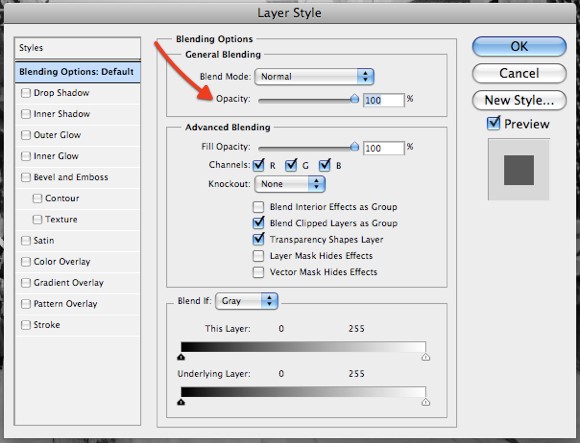Open the Blend Mode dropdown

coord(314,77)
